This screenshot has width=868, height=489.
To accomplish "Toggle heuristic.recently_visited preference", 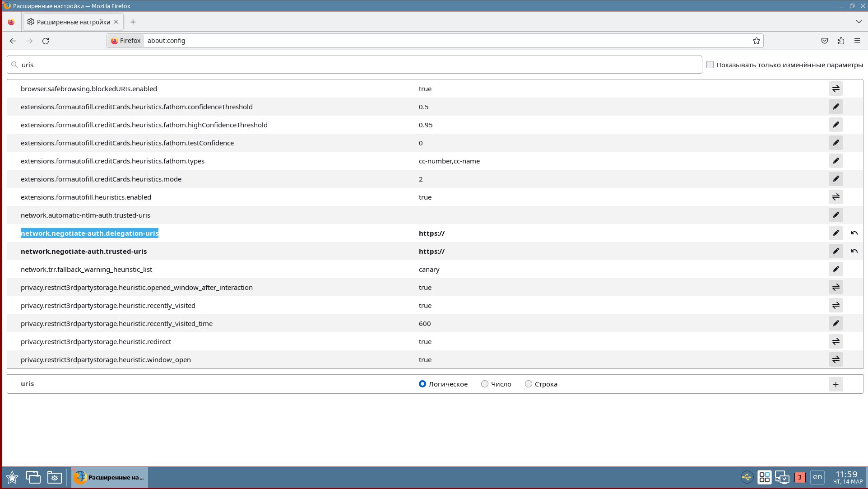I will tap(836, 305).
